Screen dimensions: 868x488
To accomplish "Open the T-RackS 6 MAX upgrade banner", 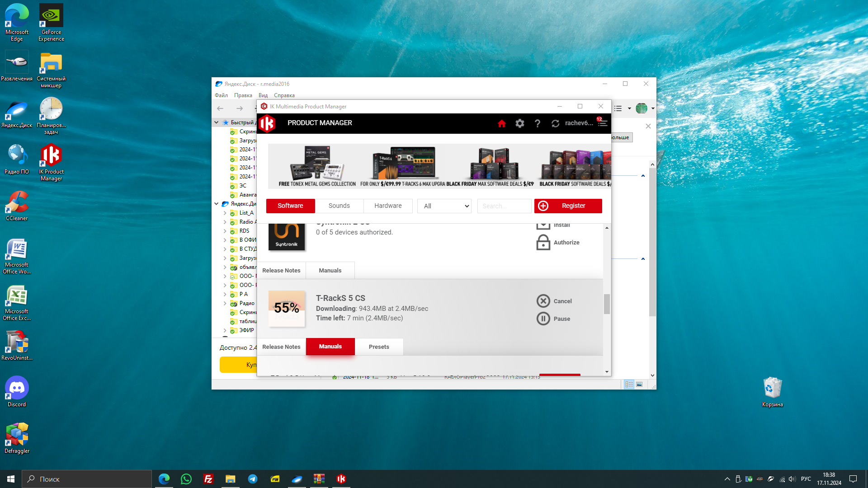I will pyautogui.click(x=403, y=166).
